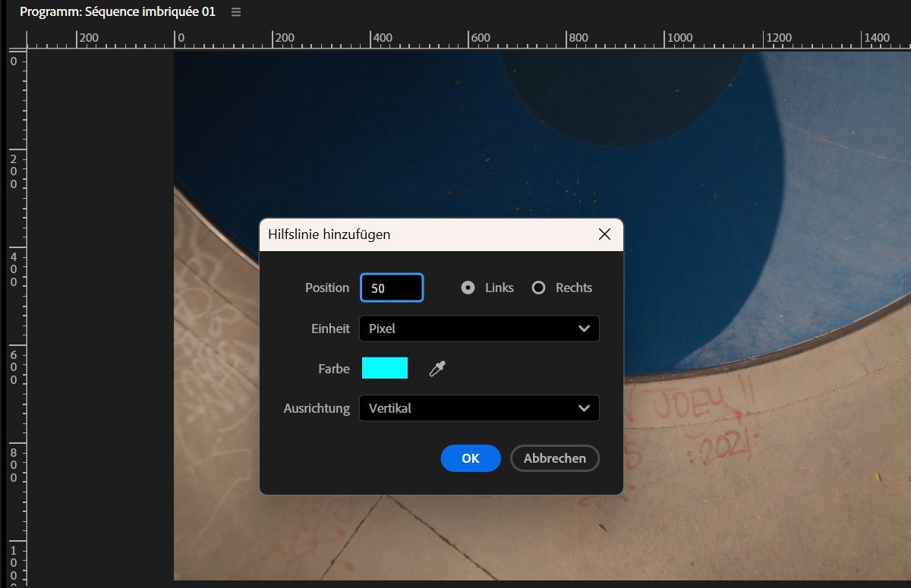911x588 pixels.
Task: Click the Ausrichtung label
Action: point(317,408)
